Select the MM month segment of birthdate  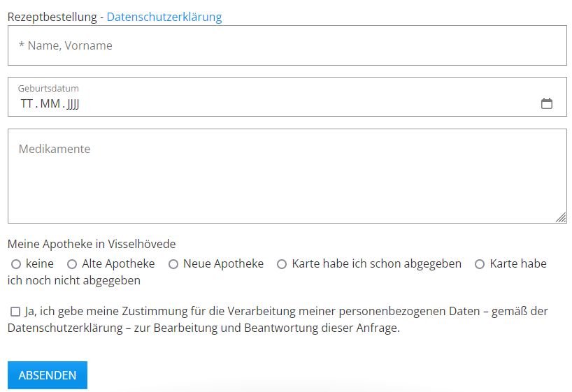(x=50, y=104)
